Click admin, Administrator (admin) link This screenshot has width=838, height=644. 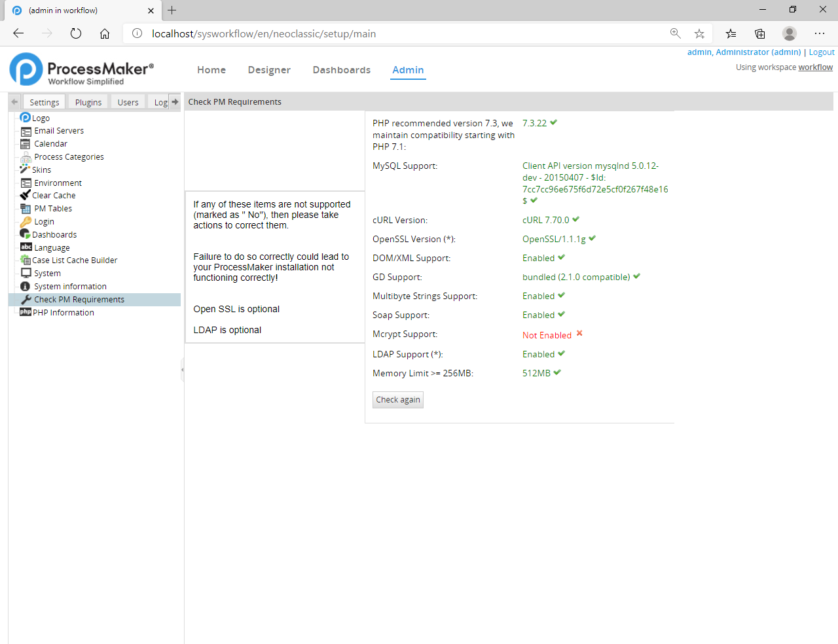coord(744,52)
